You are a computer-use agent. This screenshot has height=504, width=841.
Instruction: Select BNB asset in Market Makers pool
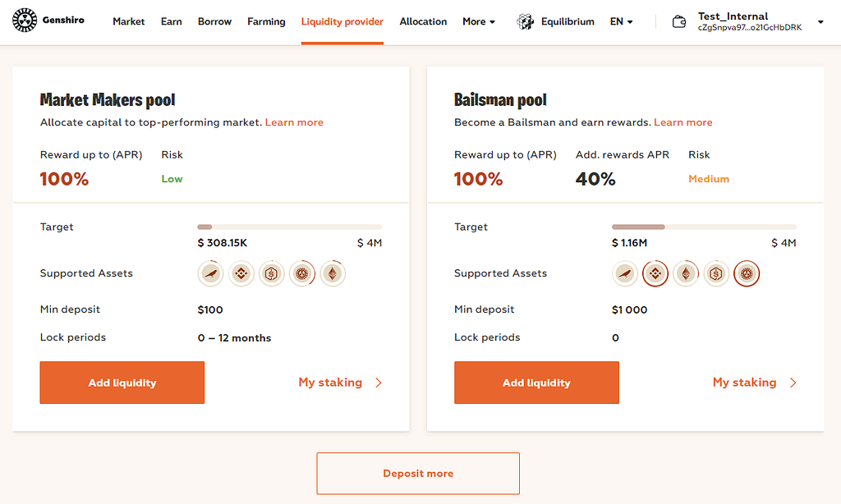pyautogui.click(x=241, y=273)
